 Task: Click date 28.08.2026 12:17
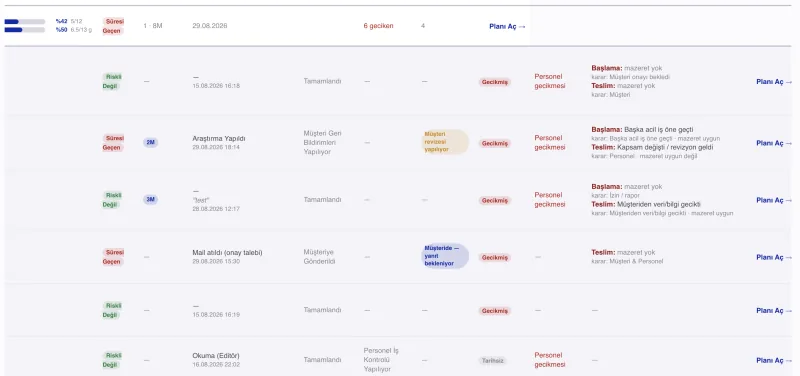tap(216, 209)
